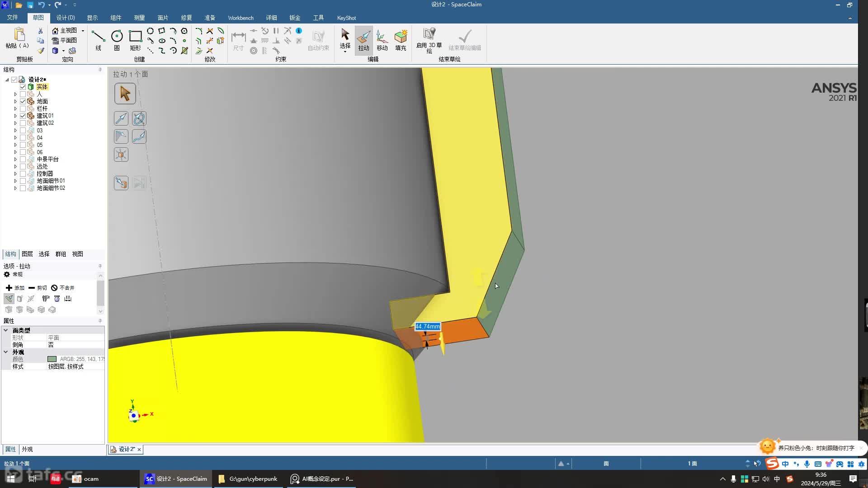Click the Windows Start button
This screenshot has width=868, height=488.
point(11,479)
